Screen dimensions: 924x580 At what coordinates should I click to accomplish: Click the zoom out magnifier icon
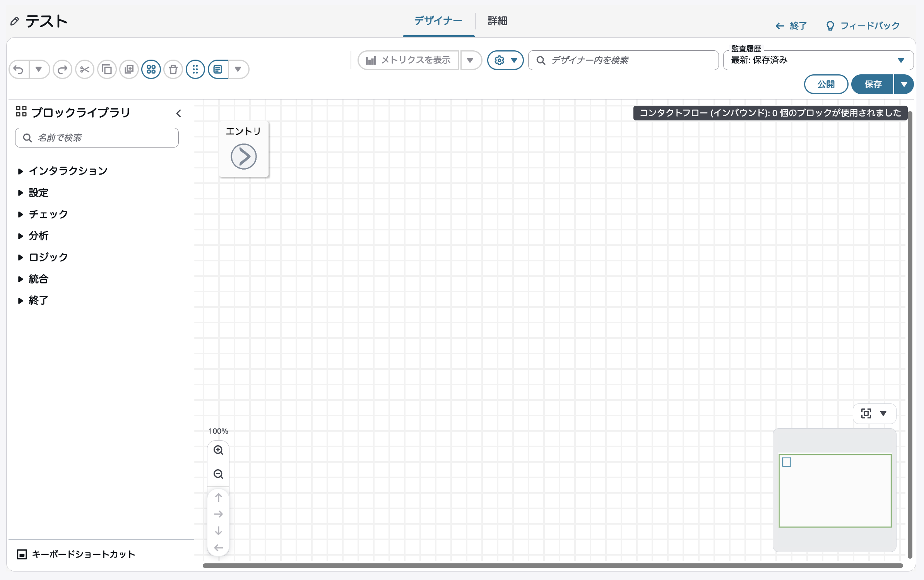[x=218, y=474]
